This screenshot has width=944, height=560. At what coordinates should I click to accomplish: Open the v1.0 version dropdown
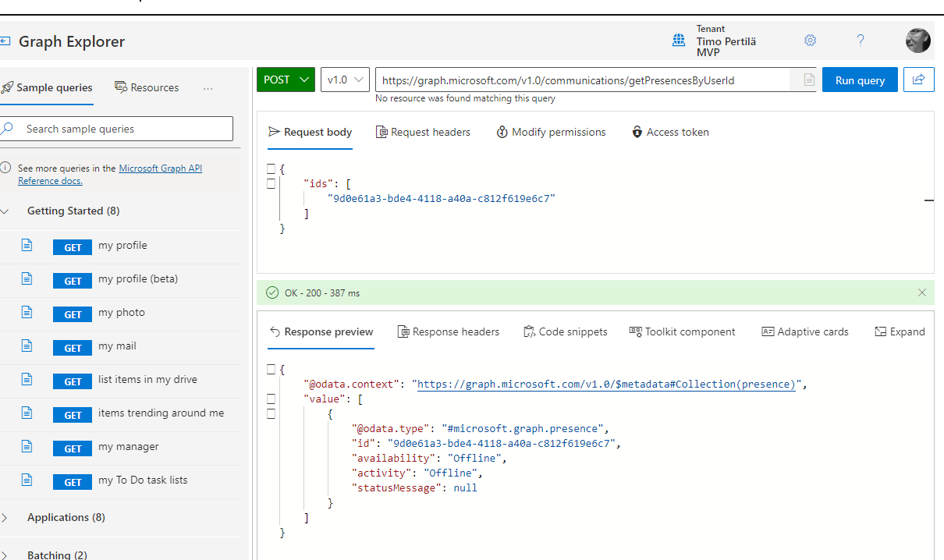(x=345, y=80)
